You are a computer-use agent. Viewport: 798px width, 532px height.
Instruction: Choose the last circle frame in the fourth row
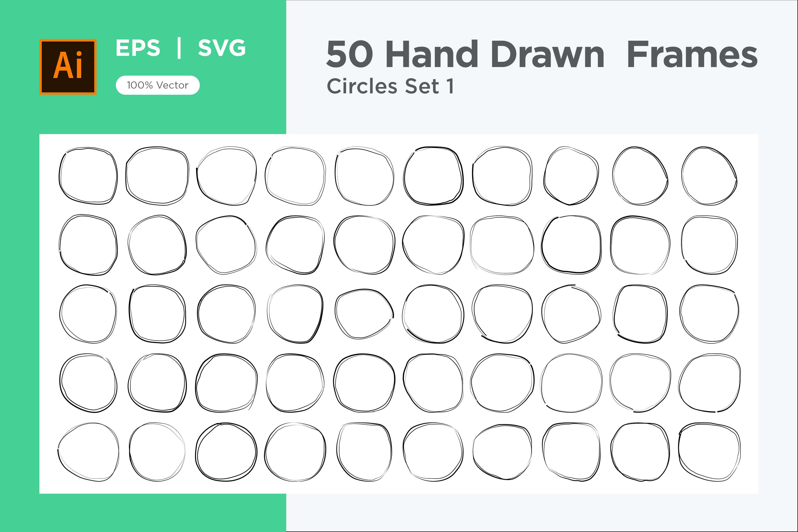point(709,383)
